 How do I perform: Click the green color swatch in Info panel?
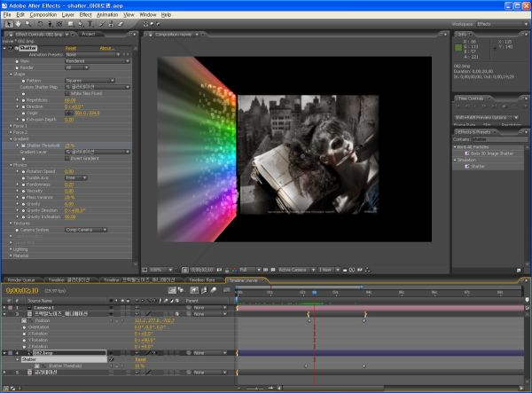[458, 48]
